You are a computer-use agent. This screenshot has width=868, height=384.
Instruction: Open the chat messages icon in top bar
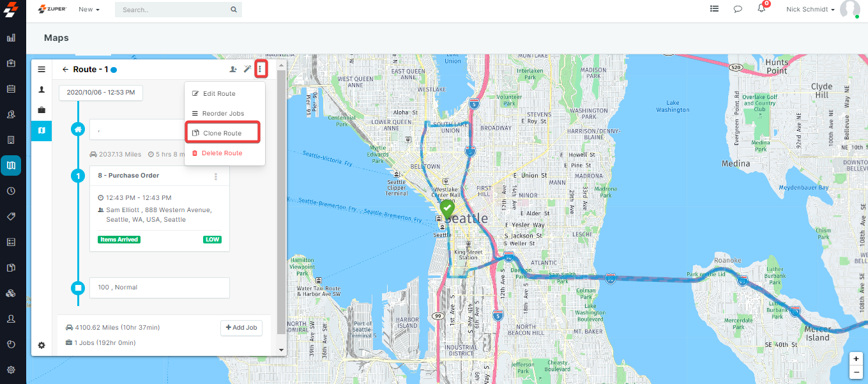coord(738,9)
